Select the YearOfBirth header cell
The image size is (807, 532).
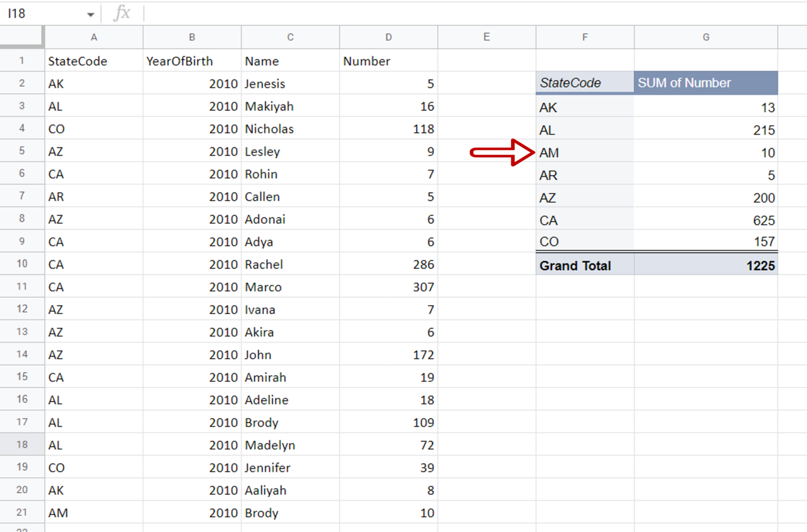point(192,61)
